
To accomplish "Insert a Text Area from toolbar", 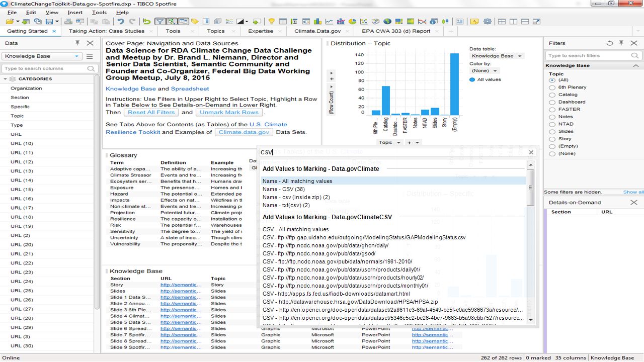I will tap(459, 22).
